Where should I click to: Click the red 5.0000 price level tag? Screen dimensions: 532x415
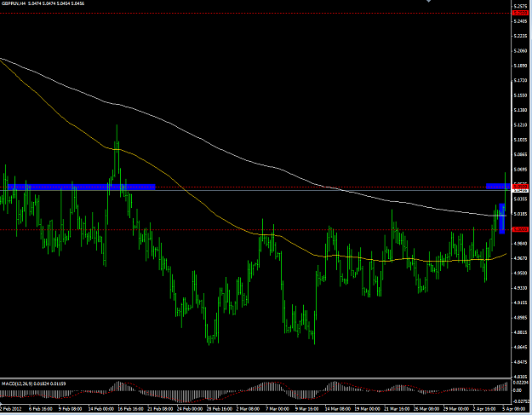point(520,229)
